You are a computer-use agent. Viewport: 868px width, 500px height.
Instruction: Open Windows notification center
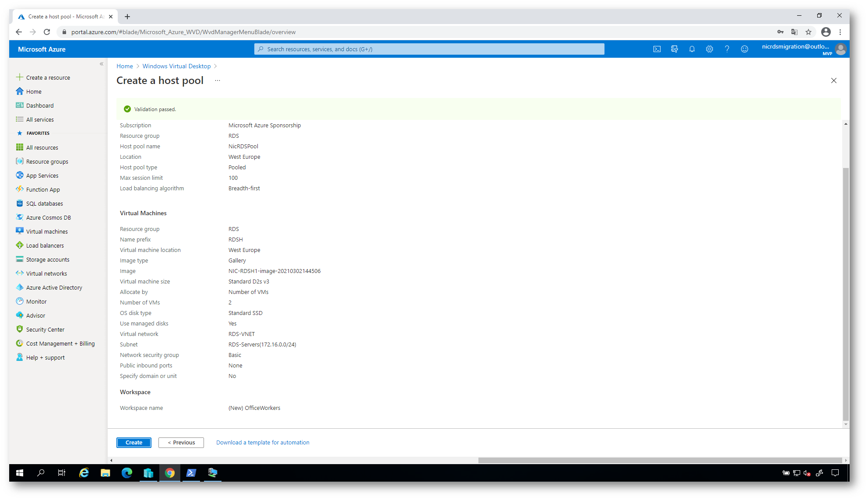pos(835,473)
